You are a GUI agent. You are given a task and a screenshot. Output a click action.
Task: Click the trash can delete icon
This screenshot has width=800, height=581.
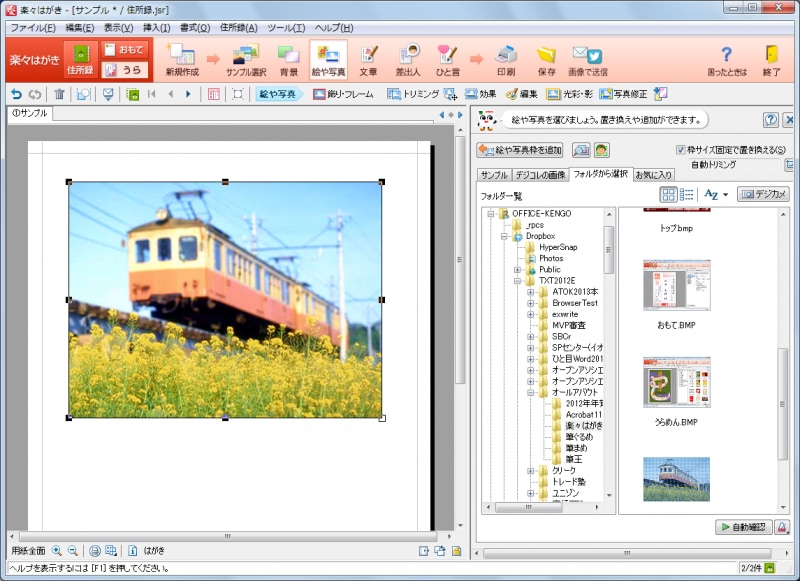(x=59, y=94)
